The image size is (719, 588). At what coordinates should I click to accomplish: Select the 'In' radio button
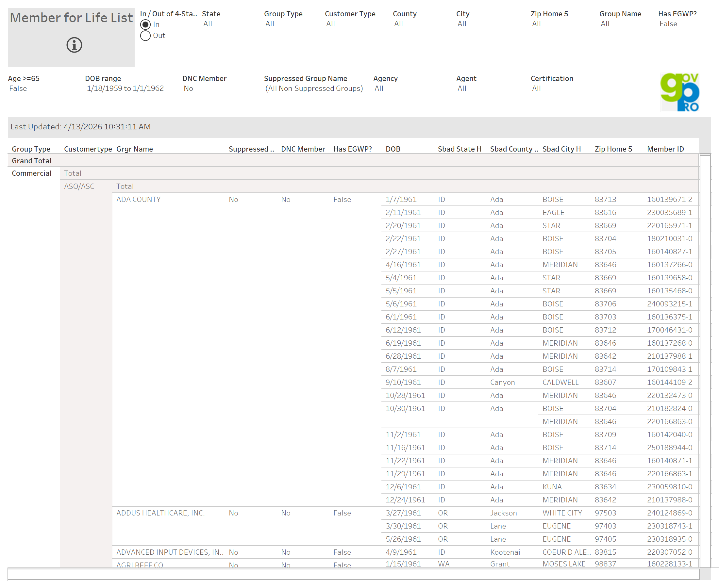pyautogui.click(x=145, y=24)
